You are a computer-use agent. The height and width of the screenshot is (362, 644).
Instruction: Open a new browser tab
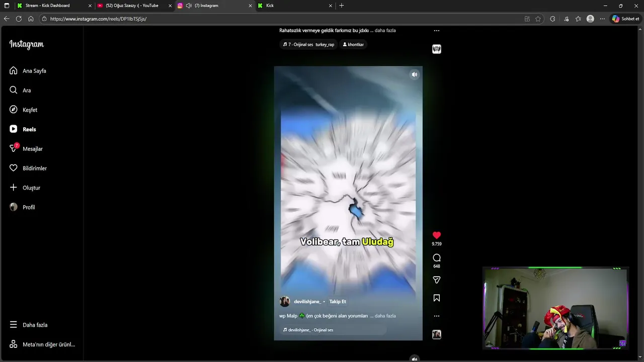pyautogui.click(x=342, y=6)
